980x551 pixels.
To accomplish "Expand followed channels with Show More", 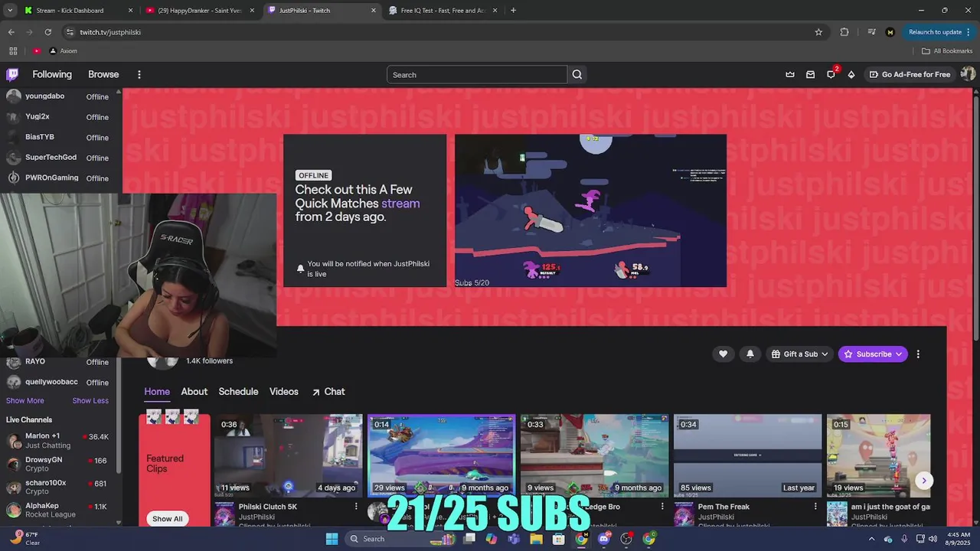I will (25, 400).
